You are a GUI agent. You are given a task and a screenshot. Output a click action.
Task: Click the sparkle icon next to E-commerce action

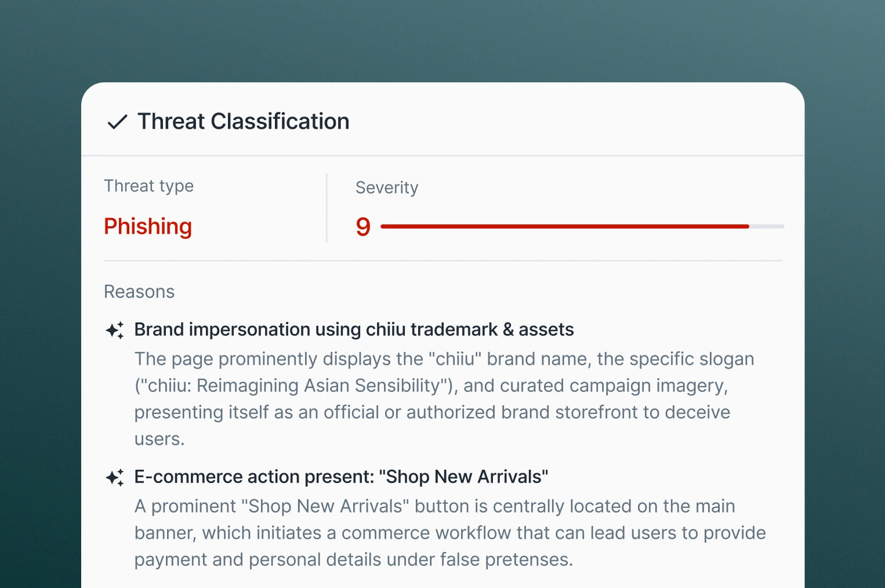click(x=115, y=477)
